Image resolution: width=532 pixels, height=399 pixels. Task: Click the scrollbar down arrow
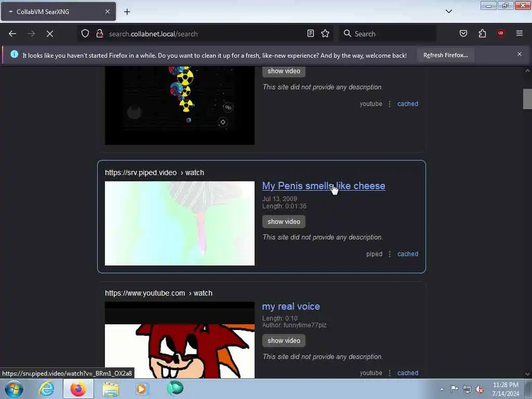(x=527, y=374)
